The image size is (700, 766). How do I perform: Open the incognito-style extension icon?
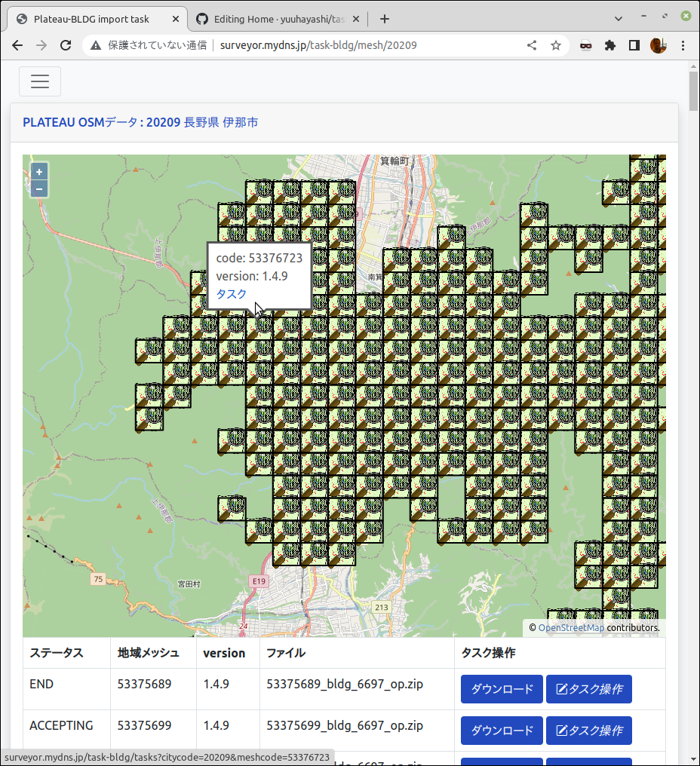point(585,45)
